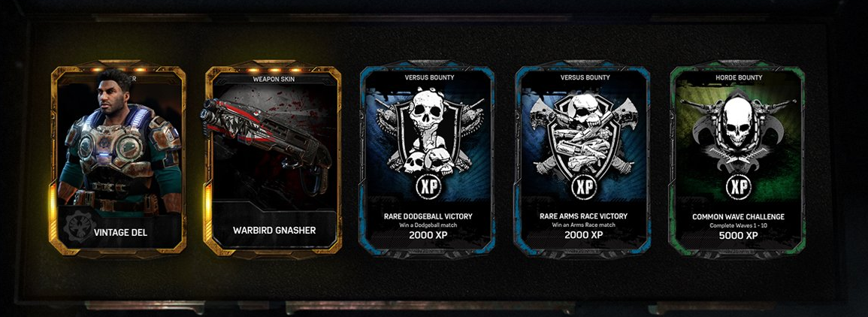This screenshot has height=317, width=868.
Task: Click the Gnasher shotgun image
Action: [266, 141]
